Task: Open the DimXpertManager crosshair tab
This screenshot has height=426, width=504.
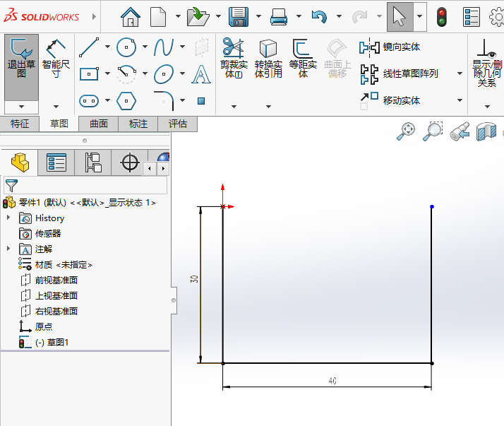Action: [130, 162]
